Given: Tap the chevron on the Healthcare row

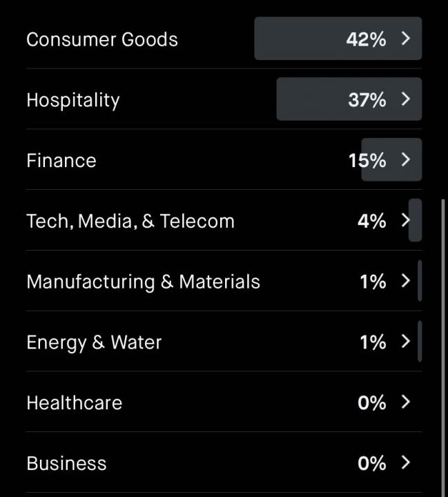Looking at the screenshot, I should (405, 402).
